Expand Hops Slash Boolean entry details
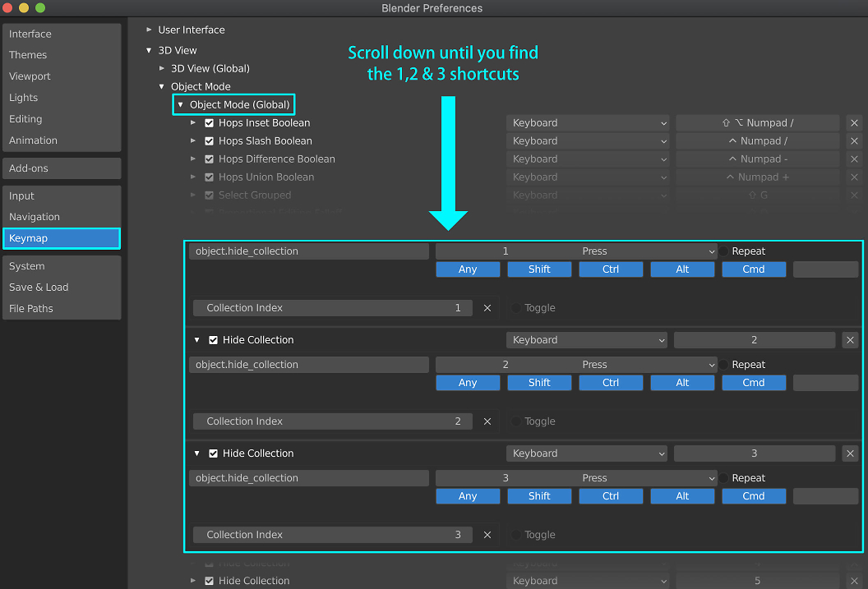 click(x=193, y=141)
